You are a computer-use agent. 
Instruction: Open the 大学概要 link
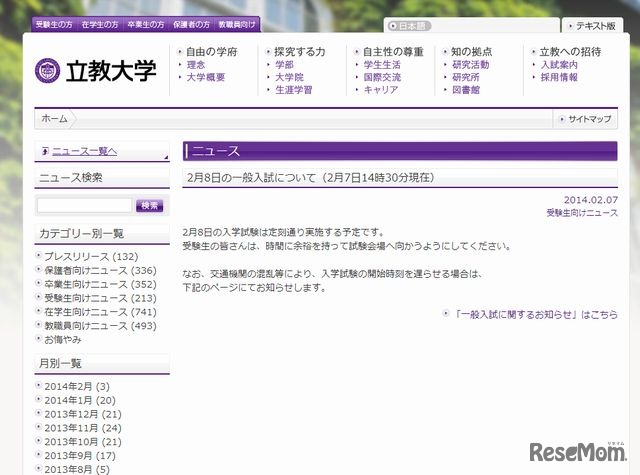click(205, 77)
